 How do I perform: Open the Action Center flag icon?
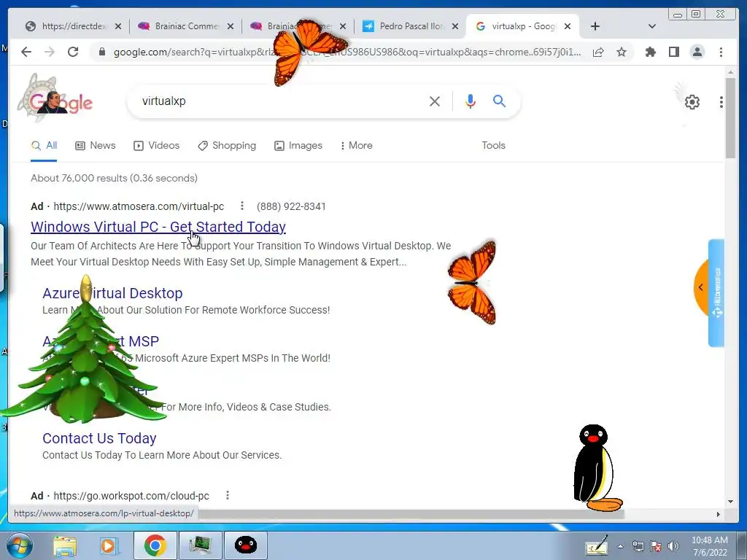tap(656, 546)
